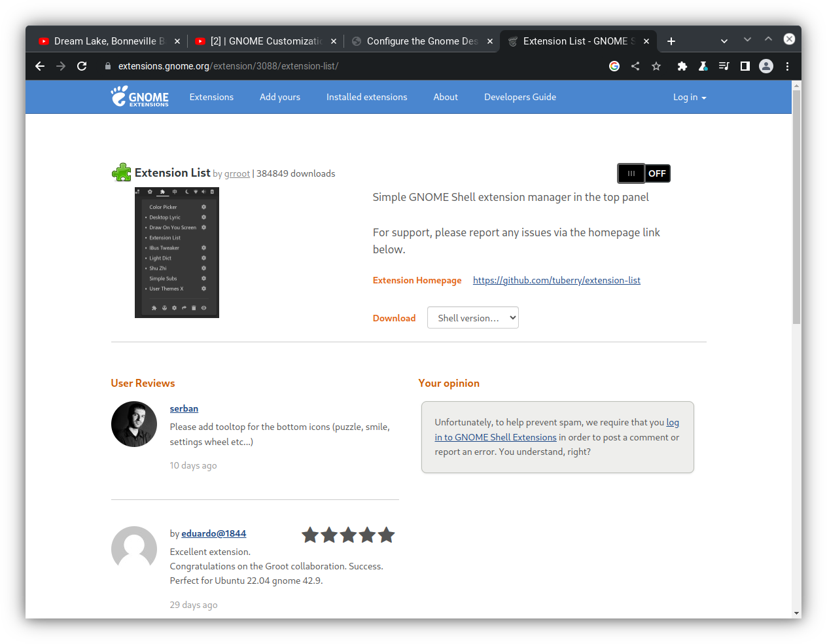
Task: Turn on the Extension List OFF switch
Action: tap(644, 173)
